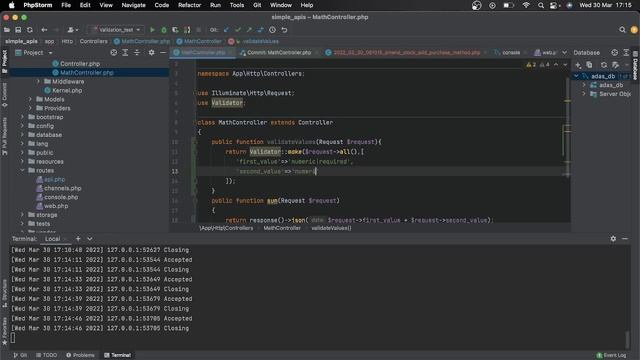640x360 pixels.
Task: Collapse the adas_db data source
Action: point(576,76)
